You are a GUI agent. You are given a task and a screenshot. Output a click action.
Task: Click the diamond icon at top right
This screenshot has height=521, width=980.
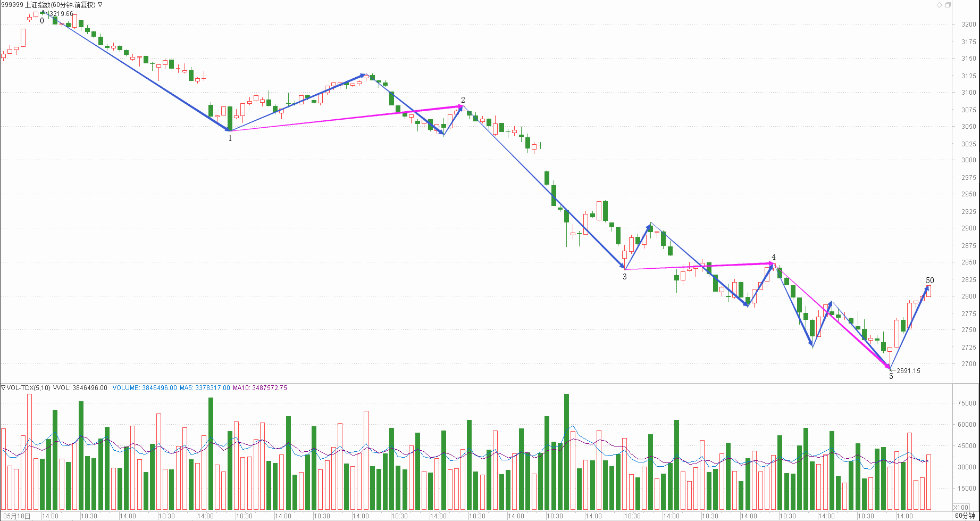pyautogui.click(x=939, y=5)
